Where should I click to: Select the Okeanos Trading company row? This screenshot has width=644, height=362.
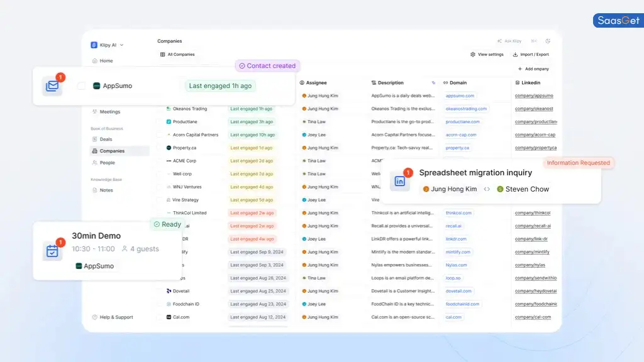(190, 109)
